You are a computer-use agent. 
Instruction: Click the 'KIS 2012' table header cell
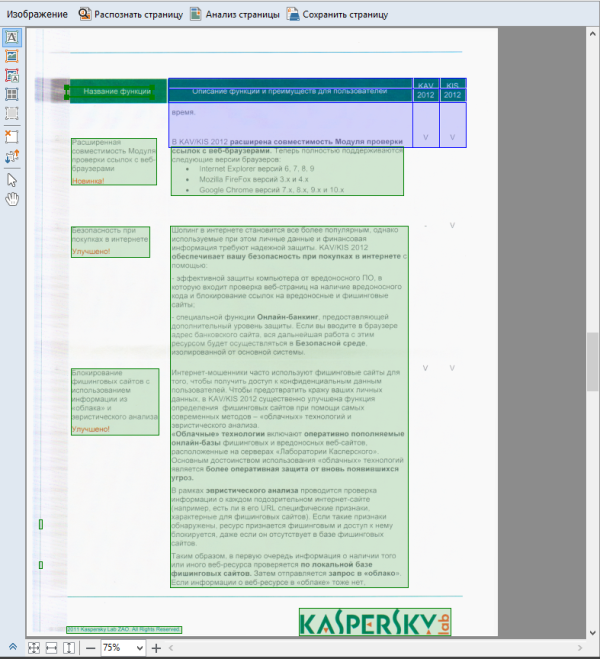pos(453,90)
